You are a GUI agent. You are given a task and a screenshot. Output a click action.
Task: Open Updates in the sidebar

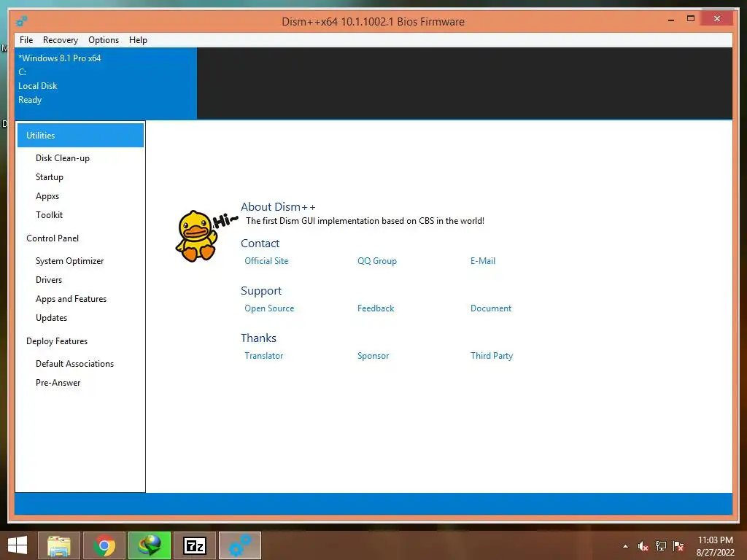[x=52, y=318]
